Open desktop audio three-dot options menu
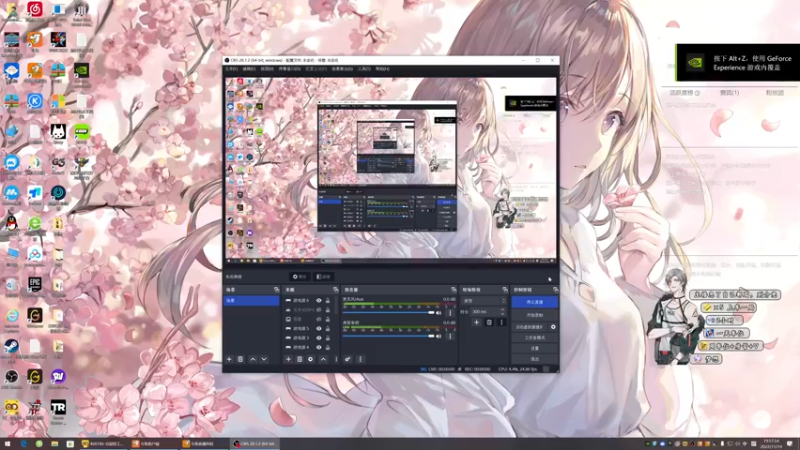The height and width of the screenshot is (450, 800). tap(450, 336)
